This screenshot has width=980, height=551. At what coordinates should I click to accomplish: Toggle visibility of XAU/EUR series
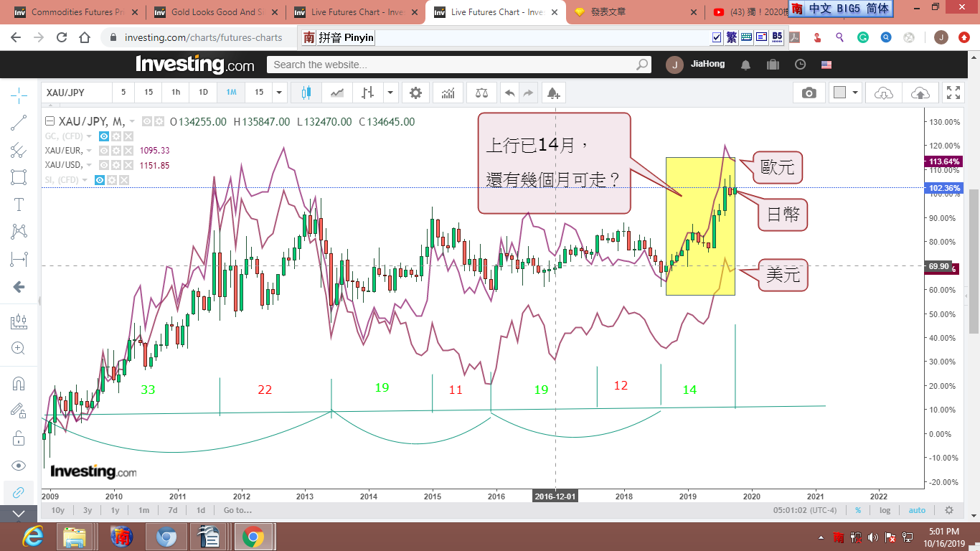(104, 151)
